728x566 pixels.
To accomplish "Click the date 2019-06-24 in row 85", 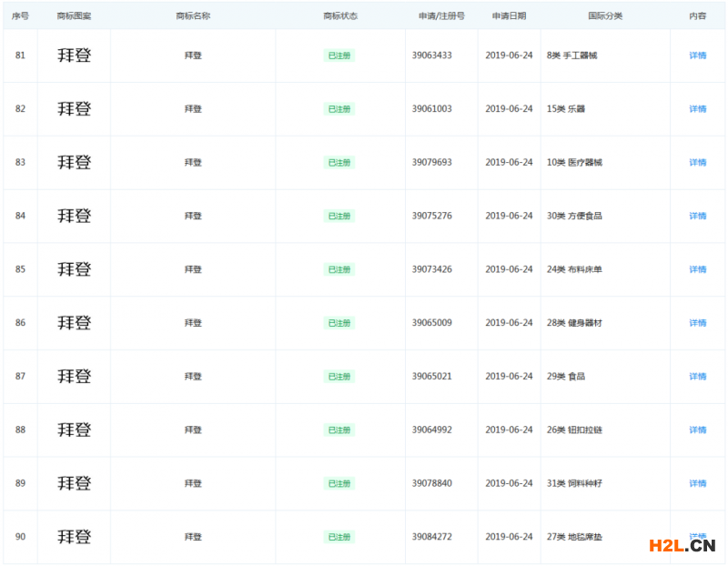I will [x=509, y=269].
